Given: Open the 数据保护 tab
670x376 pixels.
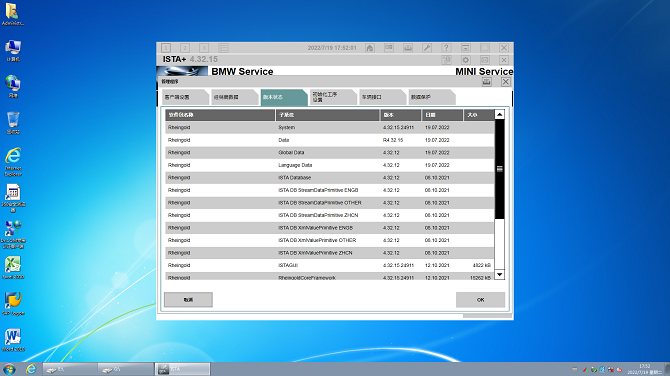Looking at the screenshot, I should 431,97.
